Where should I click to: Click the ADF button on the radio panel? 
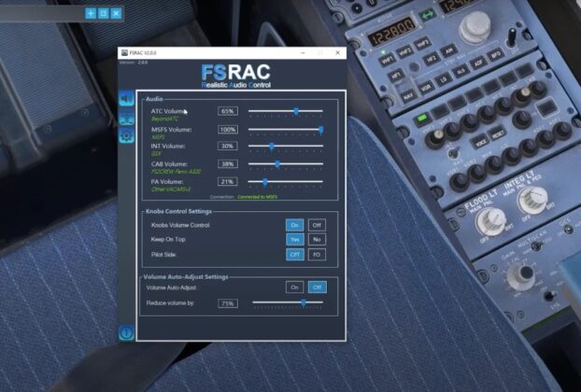(478, 63)
